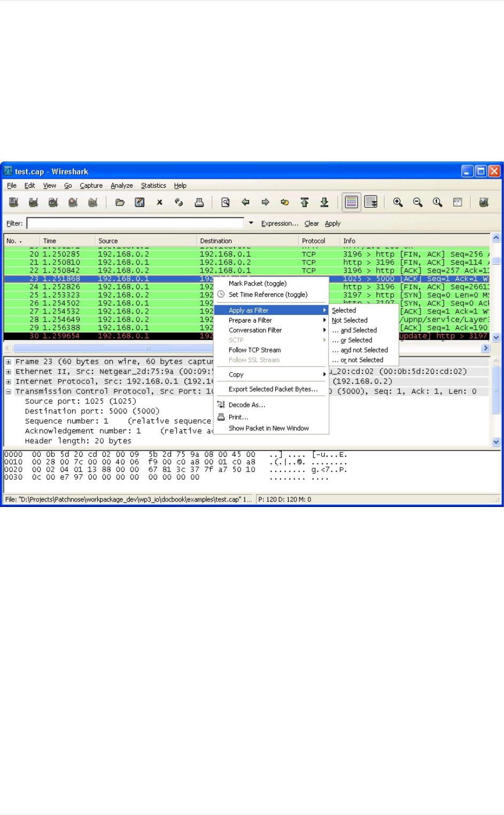Open the Statistics menu

tap(153, 186)
